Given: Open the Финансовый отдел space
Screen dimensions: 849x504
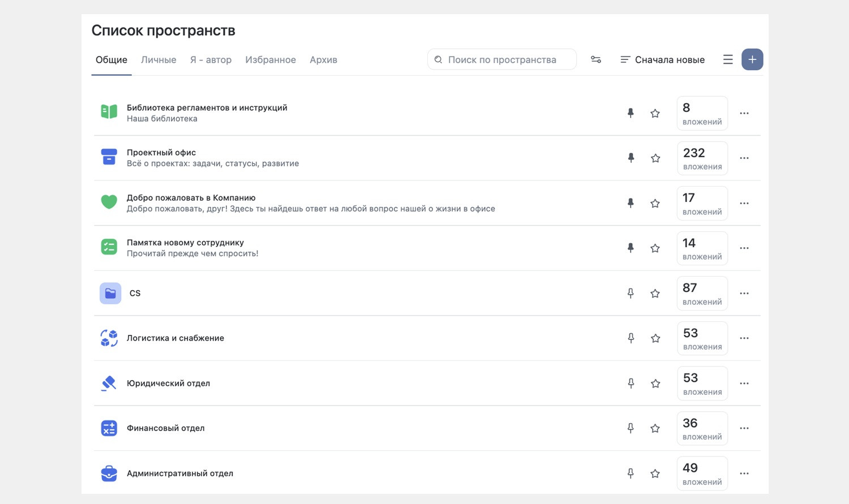Looking at the screenshot, I should point(166,428).
